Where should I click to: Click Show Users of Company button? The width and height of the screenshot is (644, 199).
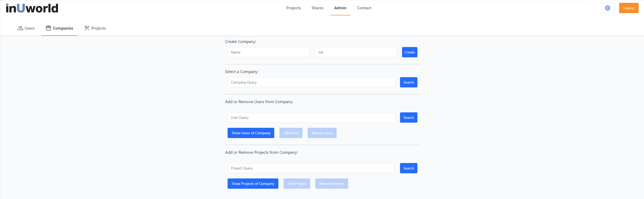tap(251, 133)
